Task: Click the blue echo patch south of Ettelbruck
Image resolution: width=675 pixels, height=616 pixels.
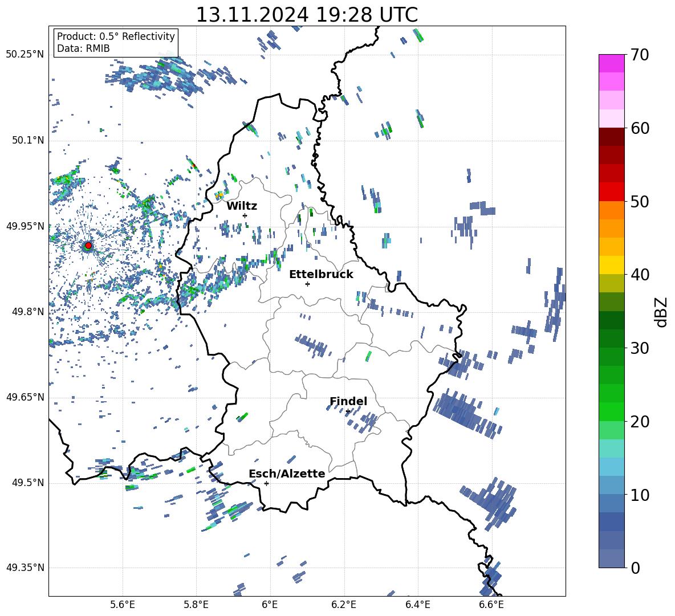Action: tap(314, 345)
